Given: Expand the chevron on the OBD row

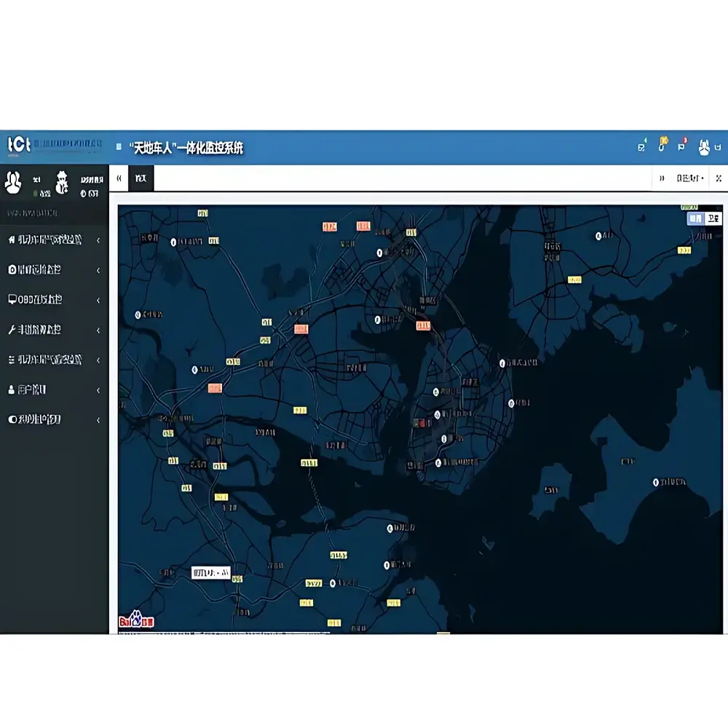Looking at the screenshot, I should click(x=98, y=300).
